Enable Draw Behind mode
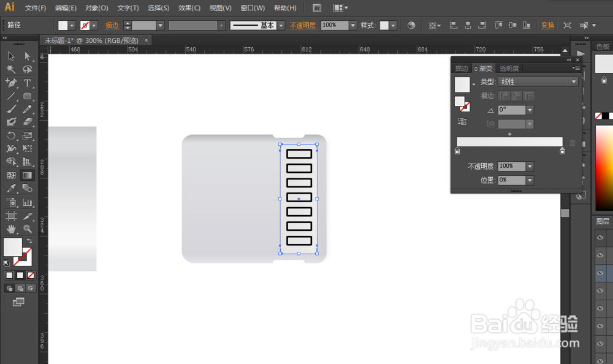This screenshot has height=364, width=613. pyautogui.click(x=20, y=288)
